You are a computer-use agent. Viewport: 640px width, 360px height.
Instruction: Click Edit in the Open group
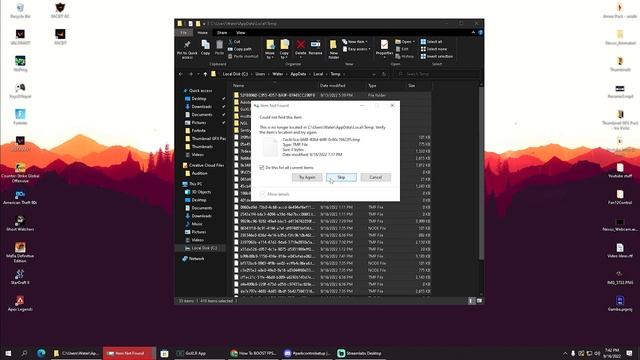(402, 49)
